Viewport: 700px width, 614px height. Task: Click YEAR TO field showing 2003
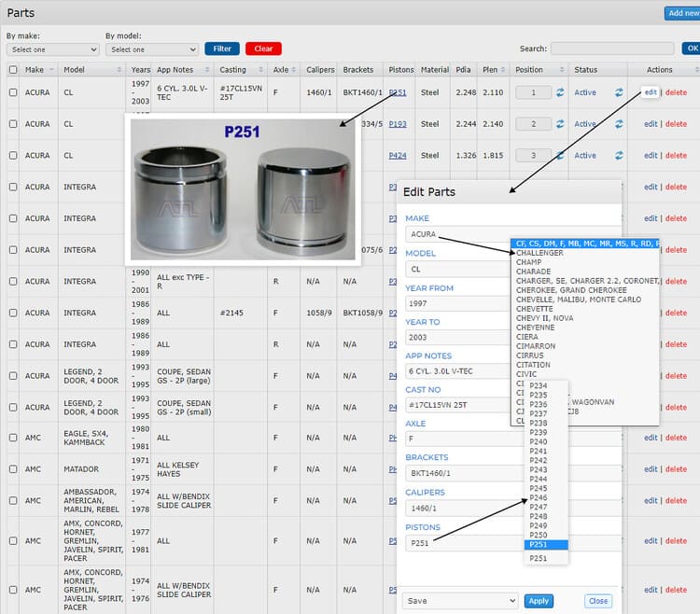click(x=457, y=338)
